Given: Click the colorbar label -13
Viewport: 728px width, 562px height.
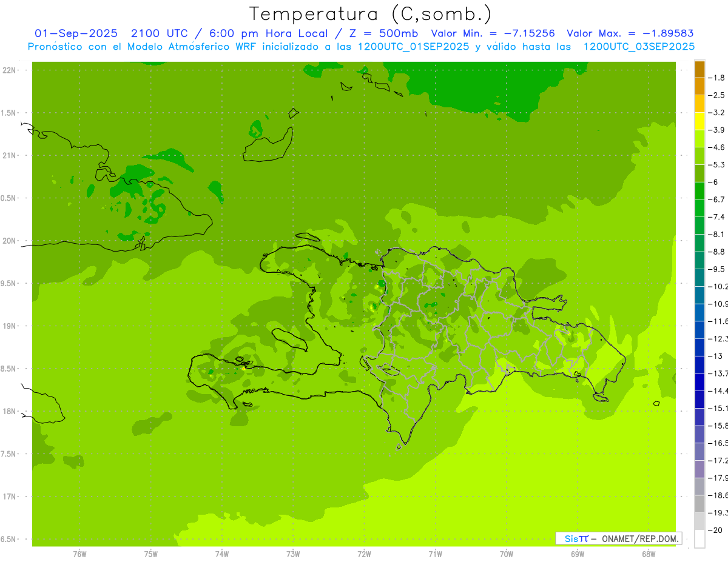Looking at the screenshot, I should tap(716, 356).
